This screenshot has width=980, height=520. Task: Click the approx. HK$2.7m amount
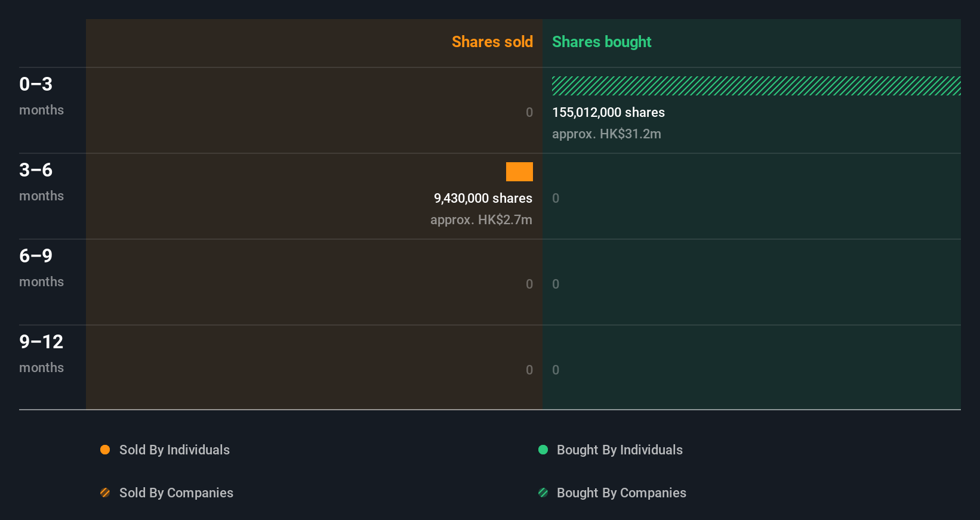tap(481, 219)
